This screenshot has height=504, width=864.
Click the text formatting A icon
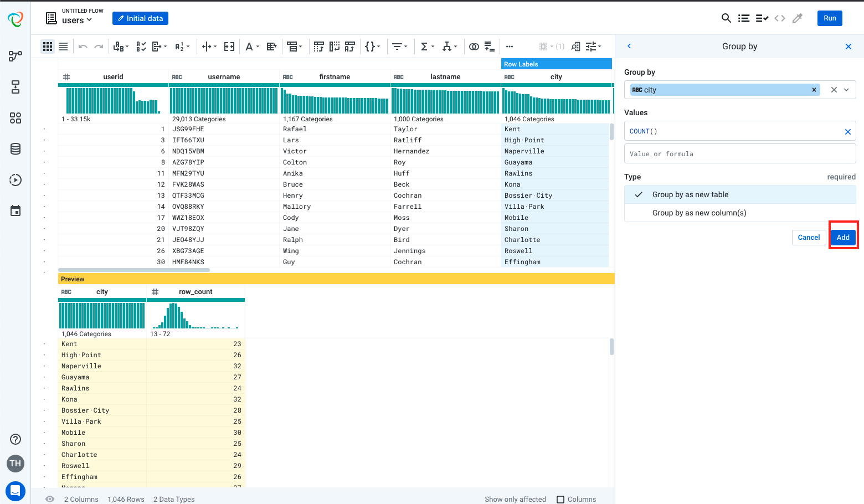[x=248, y=46]
